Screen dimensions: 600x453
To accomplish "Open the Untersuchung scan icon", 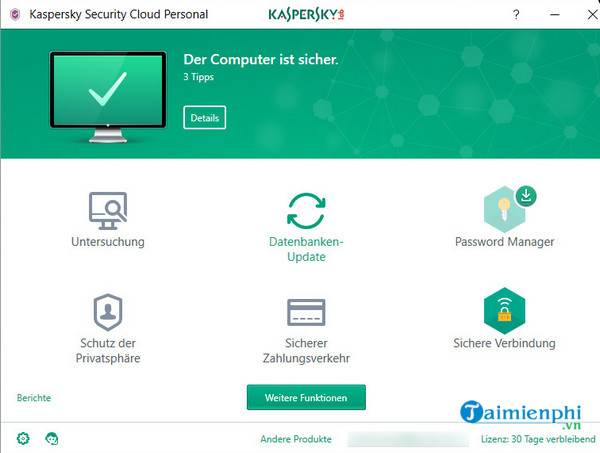I will click(x=108, y=211).
